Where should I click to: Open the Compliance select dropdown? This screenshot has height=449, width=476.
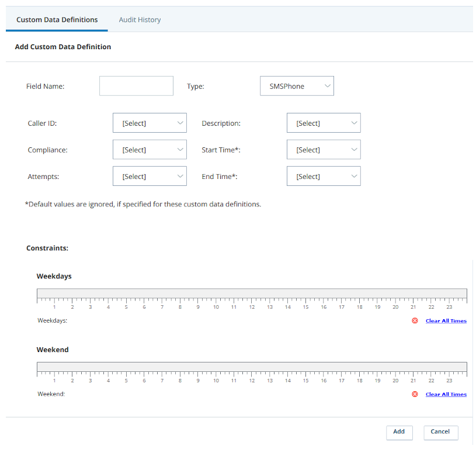[x=150, y=150]
